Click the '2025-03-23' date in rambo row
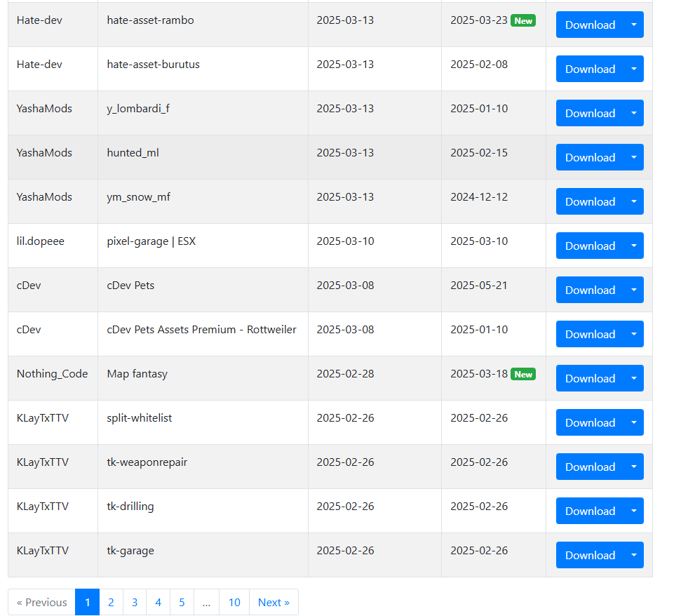This screenshot has height=616, width=681. pos(478,20)
